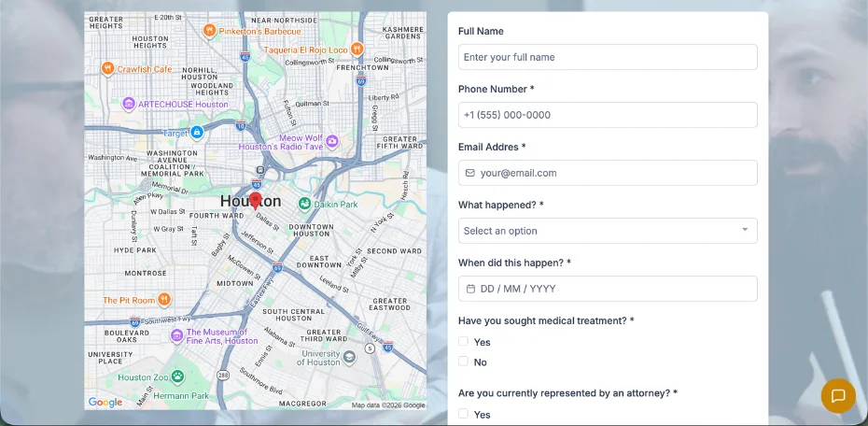Image resolution: width=868 pixels, height=426 pixels.
Task: Check No for sought medical treatment
Action: [x=463, y=362]
